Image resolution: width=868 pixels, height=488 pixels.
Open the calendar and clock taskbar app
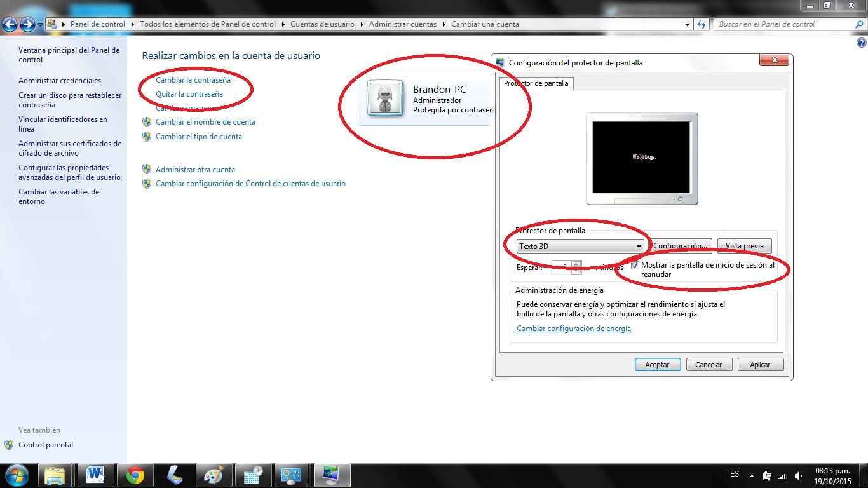point(253,475)
